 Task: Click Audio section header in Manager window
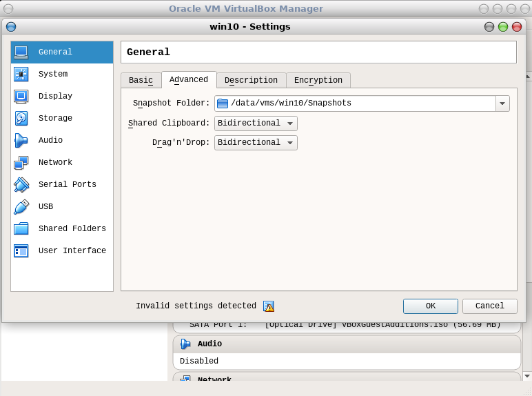point(347,344)
